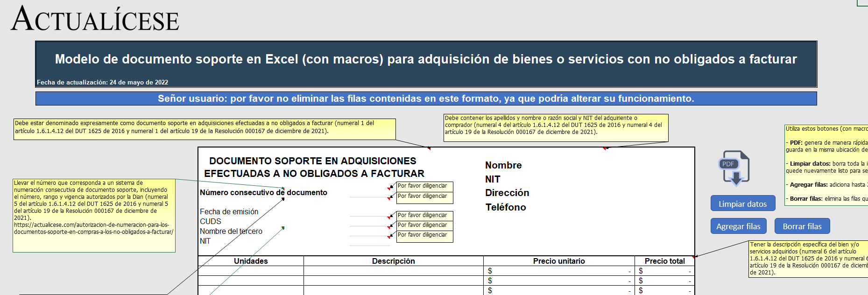Select the 'CUDS' label
The image size is (868, 295).
(211, 221)
